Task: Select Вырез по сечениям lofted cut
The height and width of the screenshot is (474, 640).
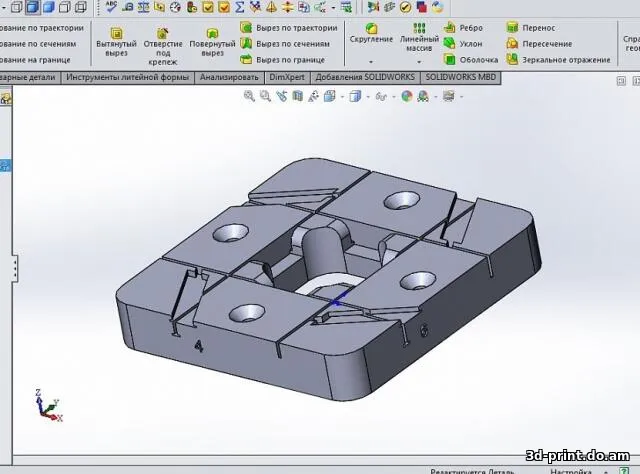Action: pos(285,44)
